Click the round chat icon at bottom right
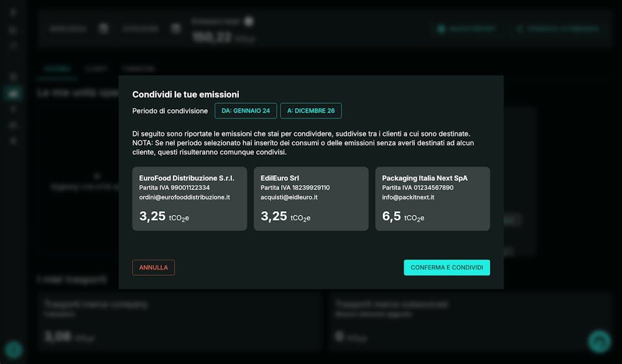This screenshot has width=622, height=364. (x=600, y=341)
